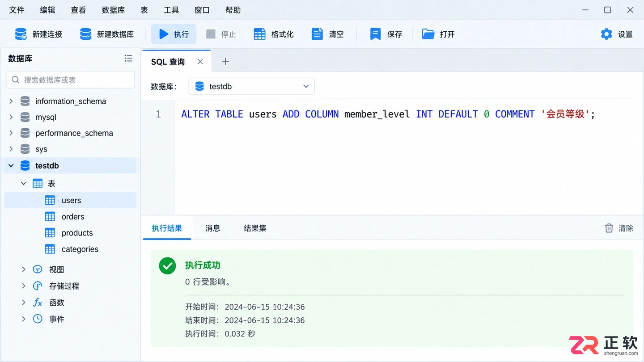Click the 打开 folder icon
This screenshot has height=362, width=644.
click(428, 34)
